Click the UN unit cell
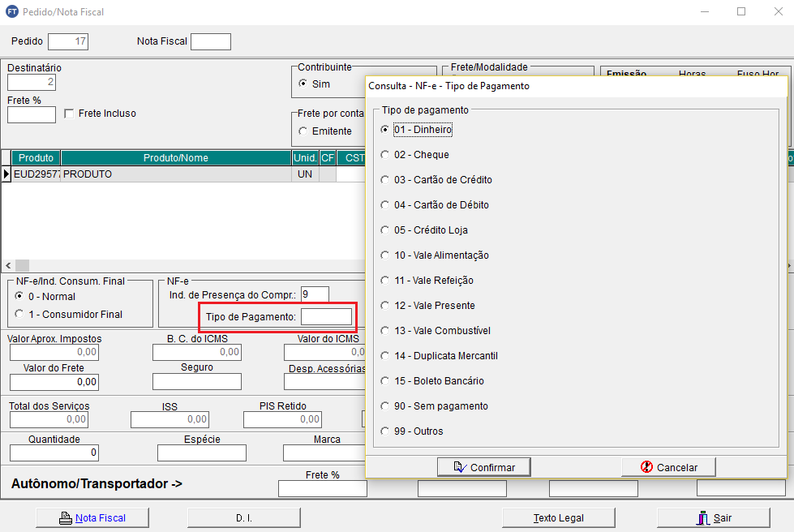Image resolution: width=794 pixels, height=532 pixels. coord(305,174)
